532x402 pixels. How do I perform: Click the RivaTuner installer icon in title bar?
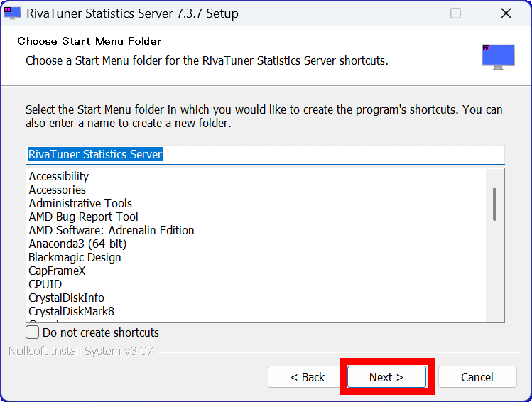[x=12, y=13]
